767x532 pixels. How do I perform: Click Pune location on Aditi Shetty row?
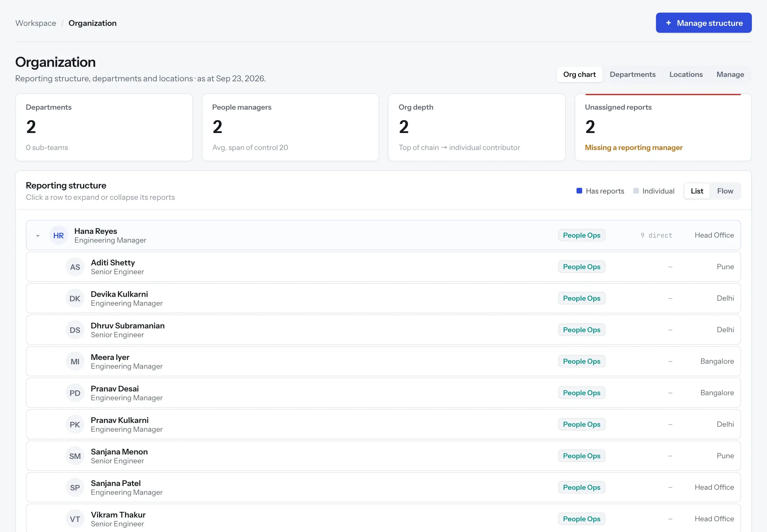725,267
